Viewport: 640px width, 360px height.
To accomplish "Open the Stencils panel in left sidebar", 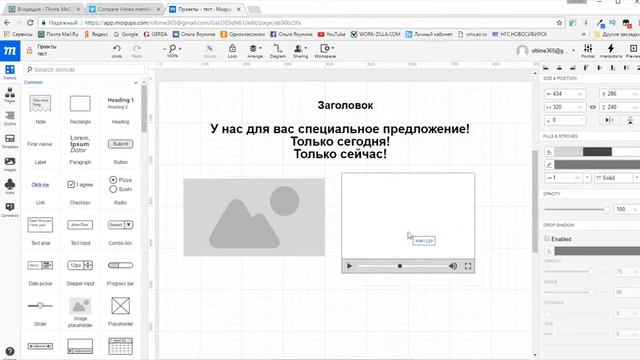I will [10, 72].
